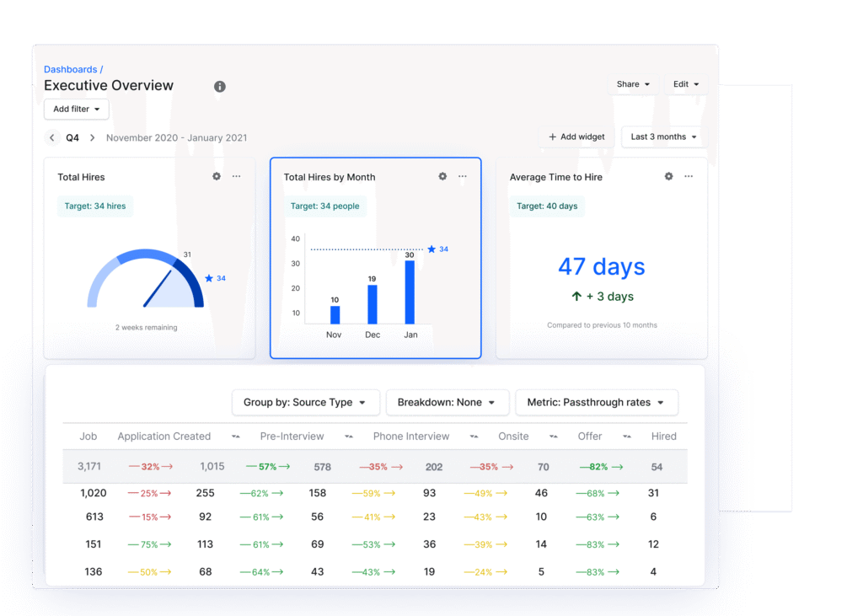Screen dimensions: 863x616
Task: Click the next period chevron after Q4
Action: click(x=93, y=137)
